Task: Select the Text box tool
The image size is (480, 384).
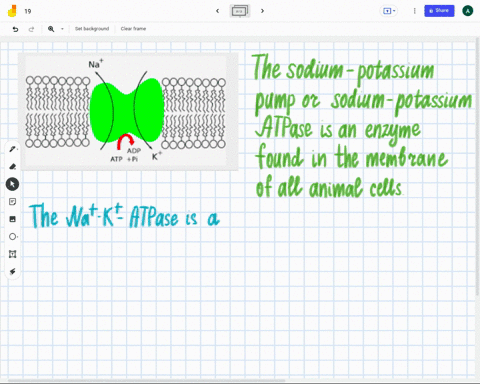Action: point(13,254)
